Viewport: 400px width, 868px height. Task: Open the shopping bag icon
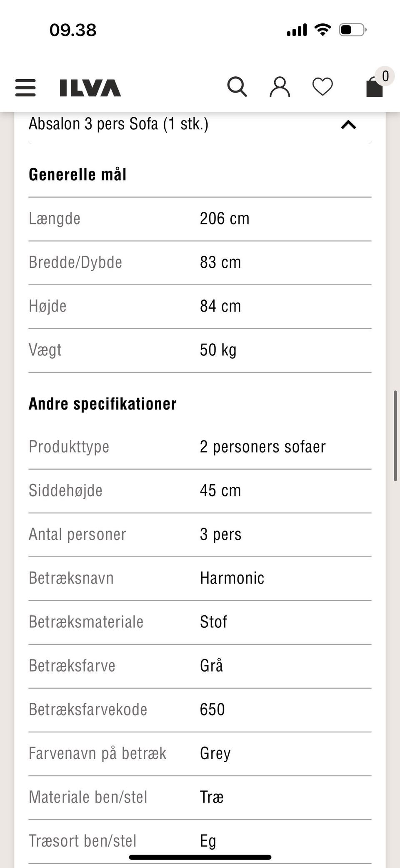click(x=374, y=88)
